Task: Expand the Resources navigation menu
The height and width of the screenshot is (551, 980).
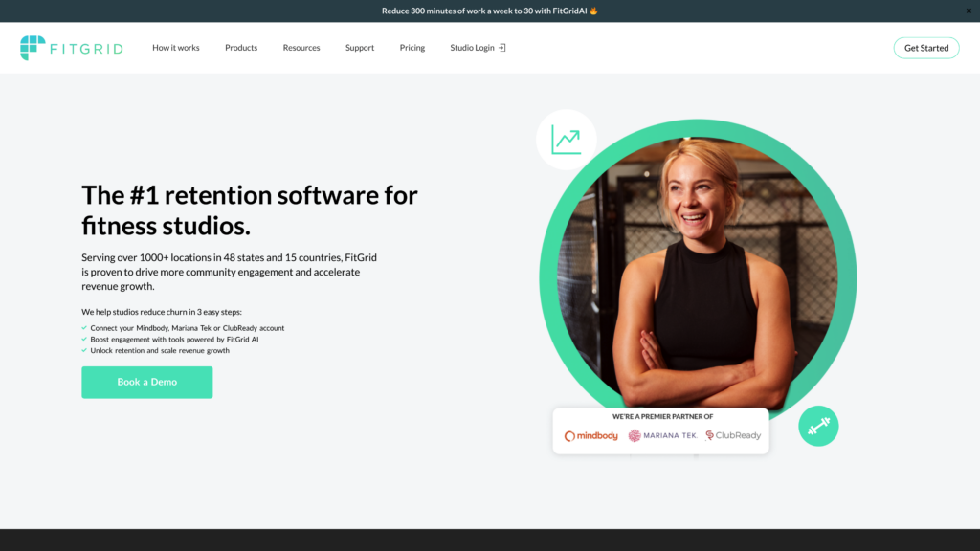Action: (x=301, y=47)
